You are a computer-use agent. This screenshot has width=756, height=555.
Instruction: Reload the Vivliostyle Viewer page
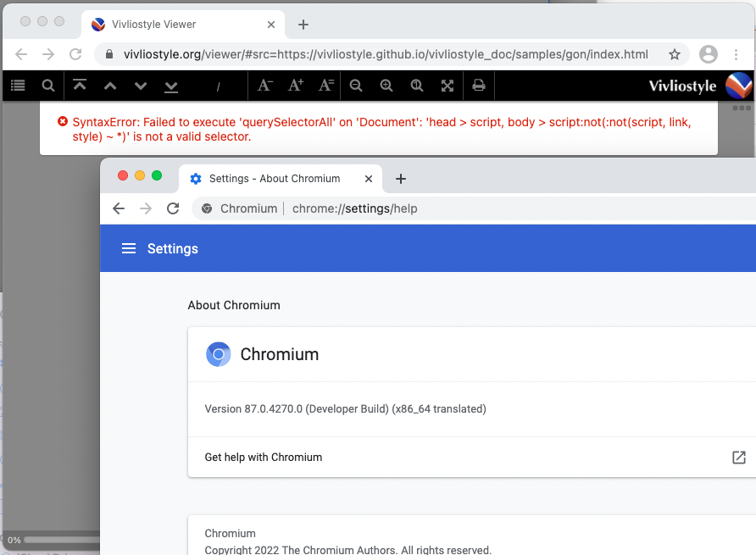pyautogui.click(x=75, y=54)
